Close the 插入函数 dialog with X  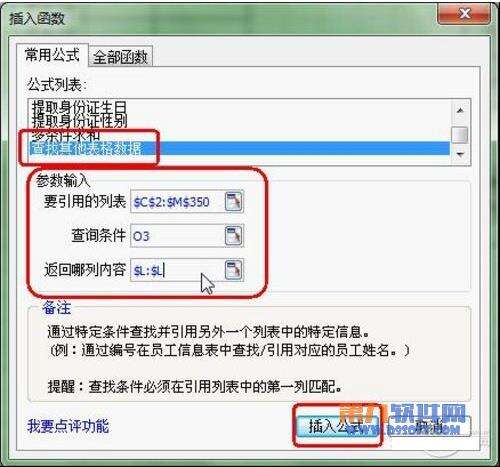coord(464,14)
